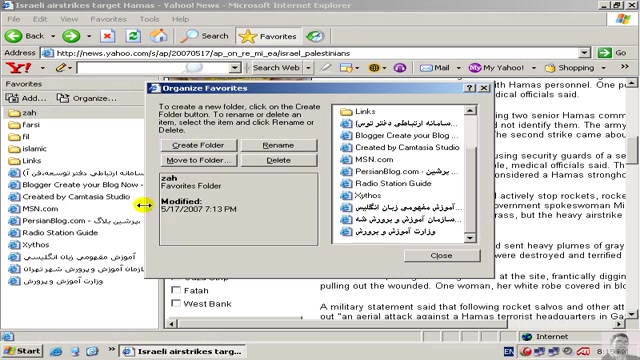The height and width of the screenshot is (360, 640).
Task: Select Links folder in Organize Favorites list
Action: [x=358, y=111]
